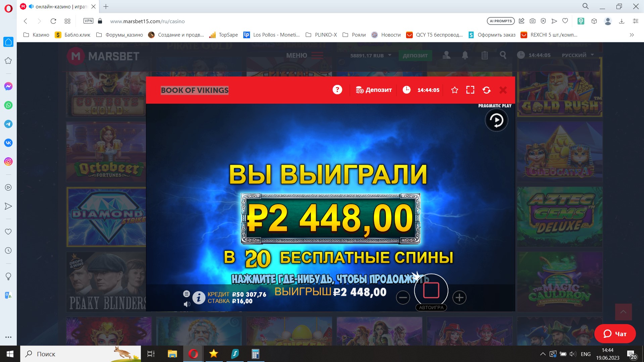Open File Explorer from the taskbar
Image resolution: width=644 pixels, height=362 pixels.
pyautogui.click(x=172, y=354)
